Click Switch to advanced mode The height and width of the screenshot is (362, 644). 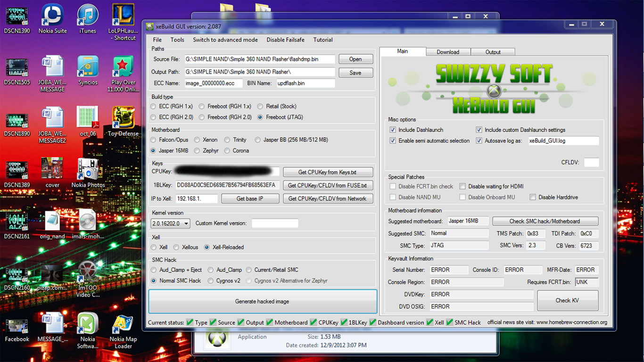[x=225, y=40]
